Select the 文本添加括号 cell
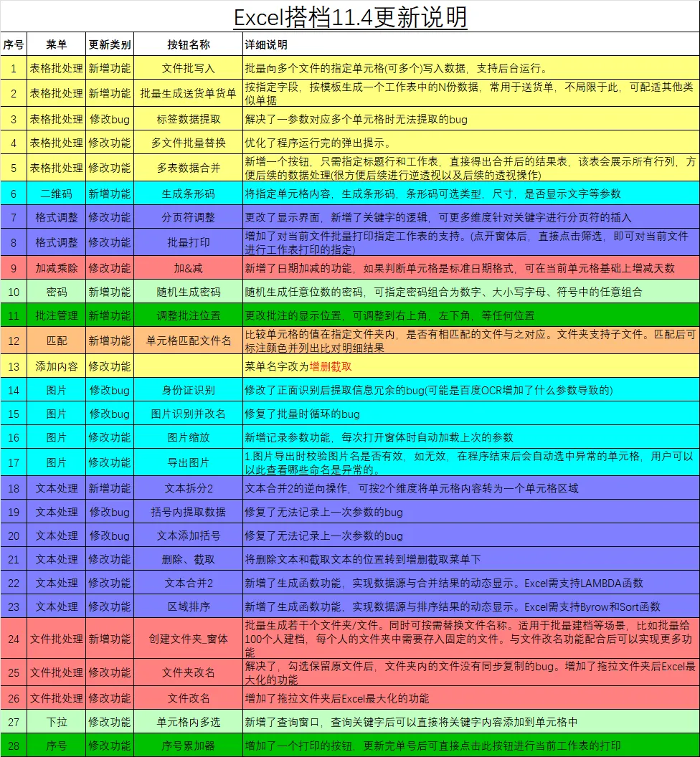 click(x=189, y=535)
